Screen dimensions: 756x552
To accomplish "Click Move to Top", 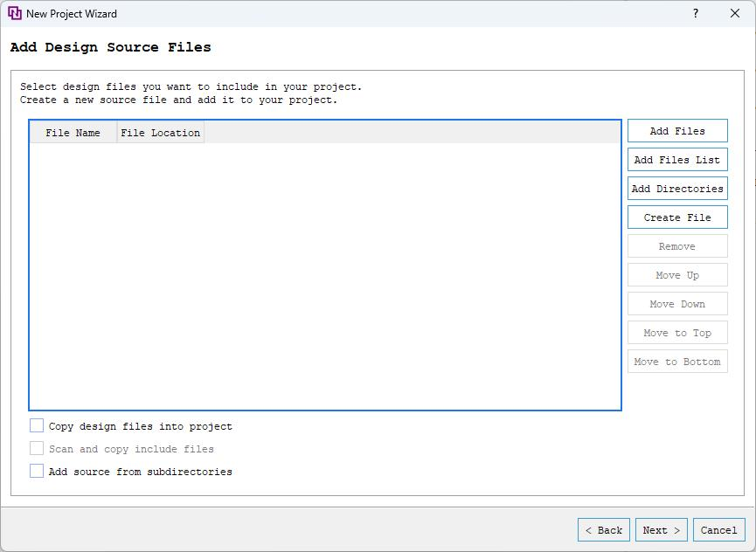I will [677, 333].
